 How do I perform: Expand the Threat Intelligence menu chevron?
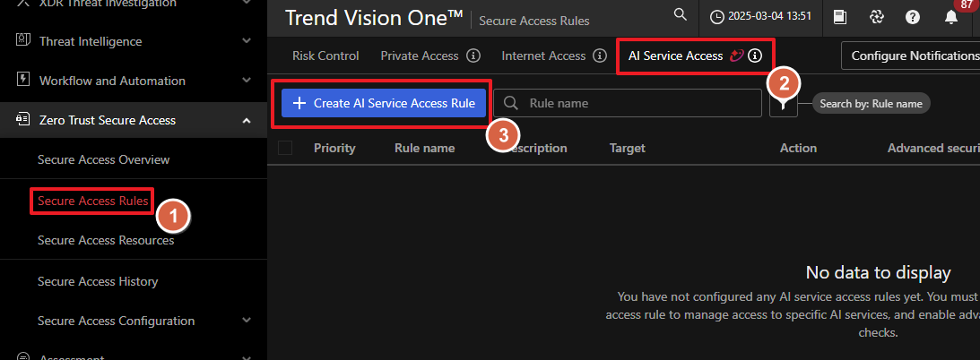[247, 41]
